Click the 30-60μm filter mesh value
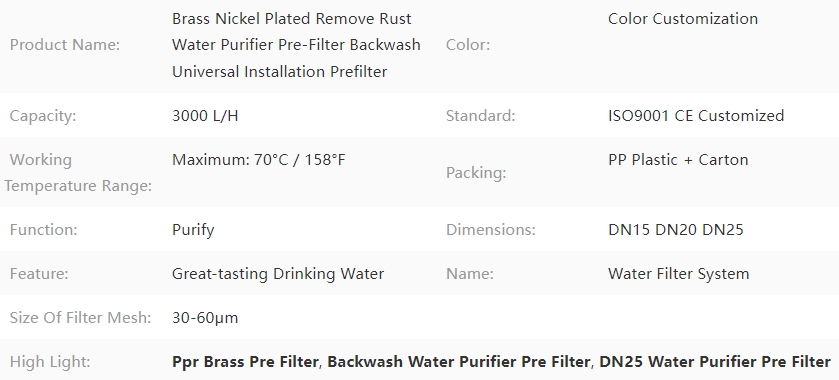 pos(205,318)
